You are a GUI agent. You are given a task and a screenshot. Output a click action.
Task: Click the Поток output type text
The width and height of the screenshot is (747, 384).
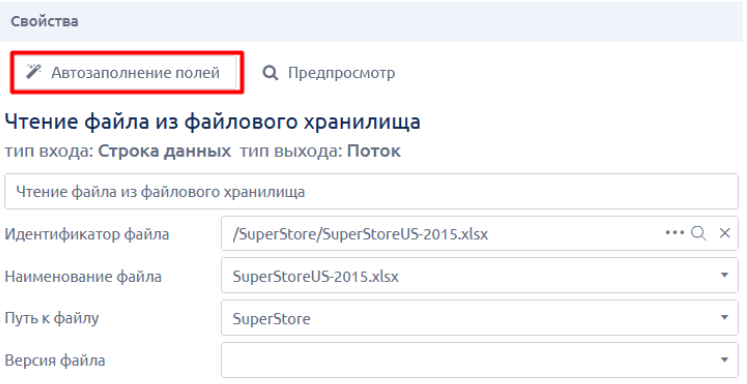coord(374,151)
